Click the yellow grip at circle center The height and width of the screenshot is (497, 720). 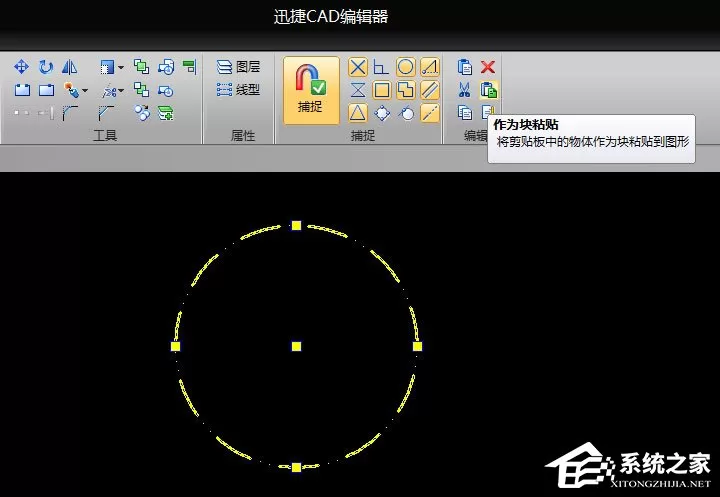point(296,346)
